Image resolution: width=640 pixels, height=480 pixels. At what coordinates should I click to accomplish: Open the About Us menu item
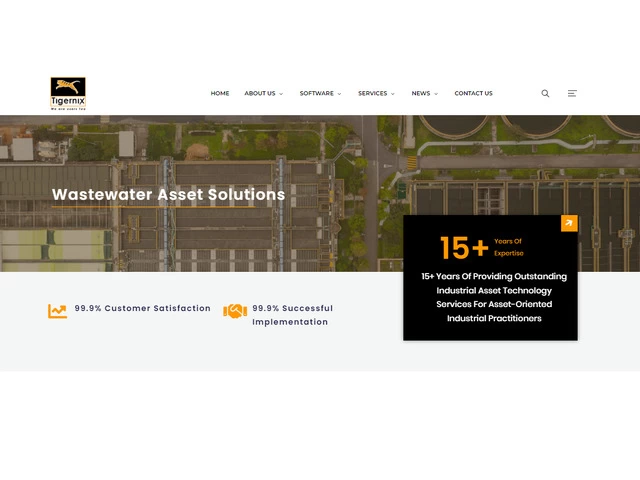[x=259, y=93]
